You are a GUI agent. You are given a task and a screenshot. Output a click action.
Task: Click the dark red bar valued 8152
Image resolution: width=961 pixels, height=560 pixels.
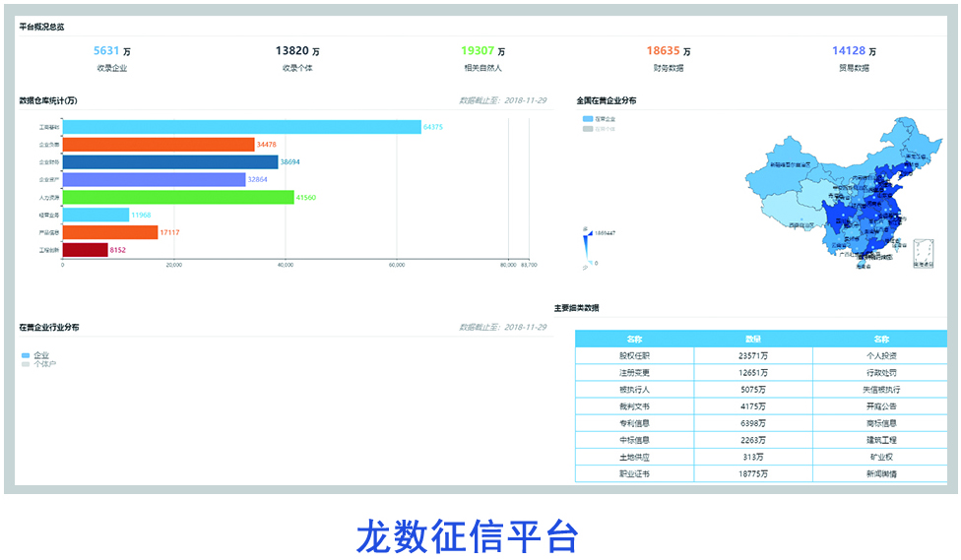(86, 250)
